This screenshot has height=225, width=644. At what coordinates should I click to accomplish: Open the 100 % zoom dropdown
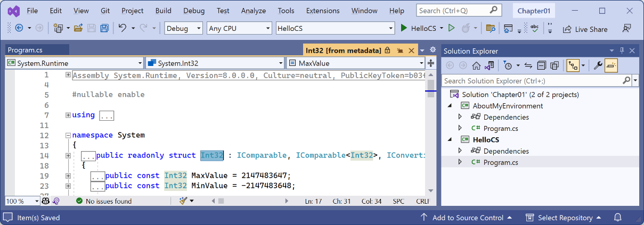(22, 201)
